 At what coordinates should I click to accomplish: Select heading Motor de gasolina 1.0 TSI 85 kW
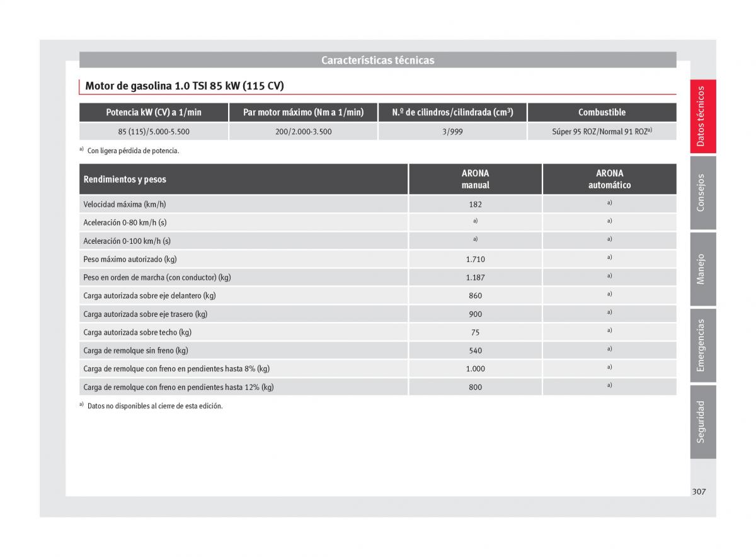pyautogui.click(x=185, y=86)
